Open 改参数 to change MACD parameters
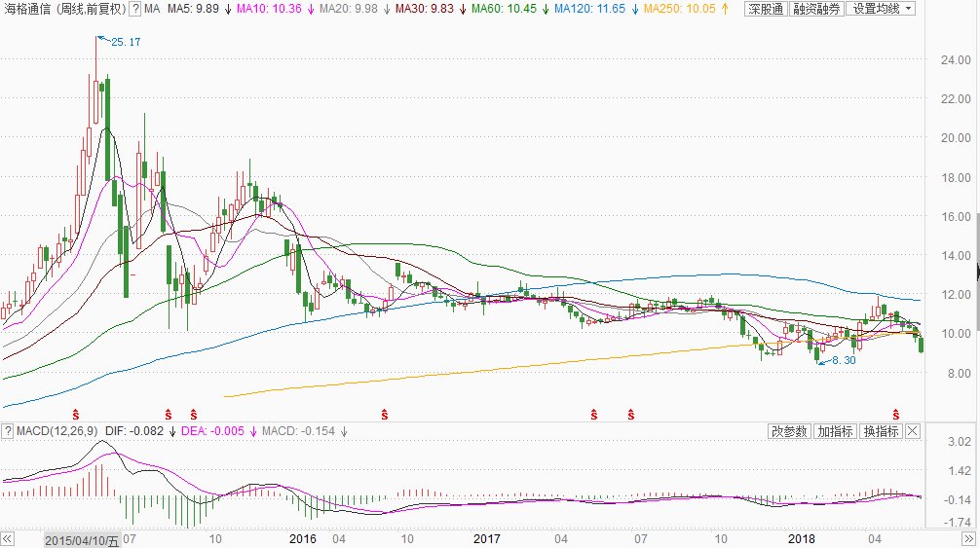The height and width of the screenshot is (548, 980). (x=789, y=431)
